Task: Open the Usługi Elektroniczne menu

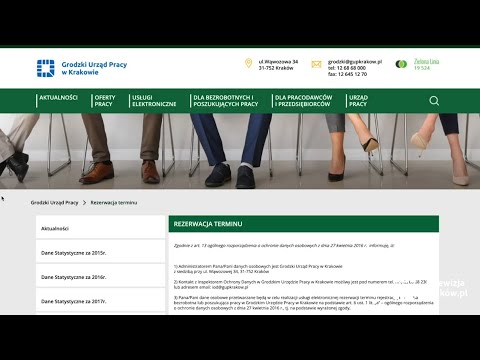Action: 154,101
